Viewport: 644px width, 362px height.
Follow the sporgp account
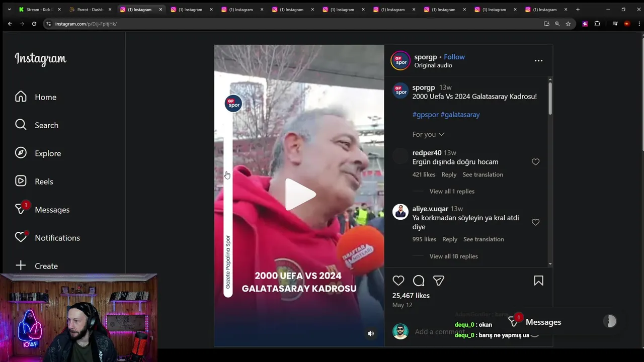454,57
